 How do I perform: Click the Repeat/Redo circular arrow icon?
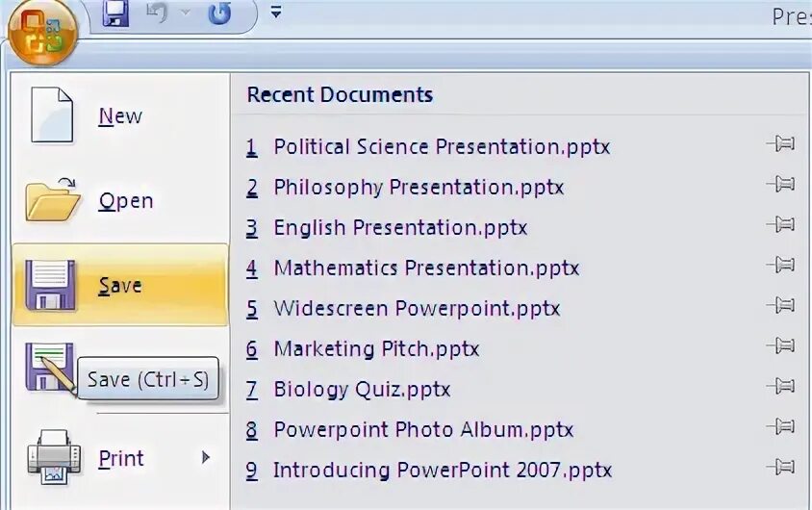(x=219, y=13)
